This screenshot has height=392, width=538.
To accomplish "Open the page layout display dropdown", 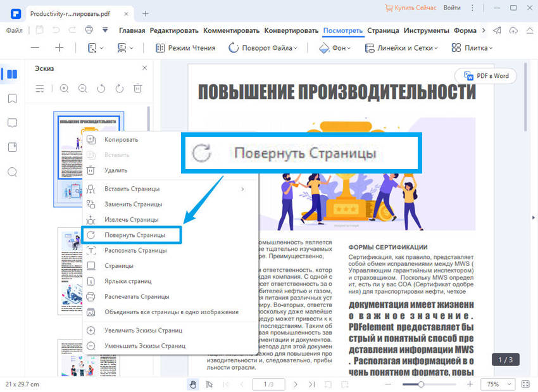I will click(x=125, y=47).
